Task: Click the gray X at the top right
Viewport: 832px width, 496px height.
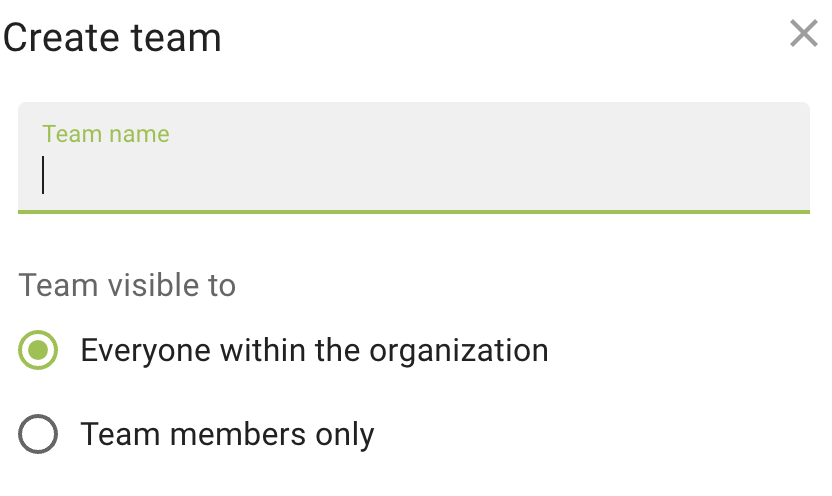Action: click(804, 34)
